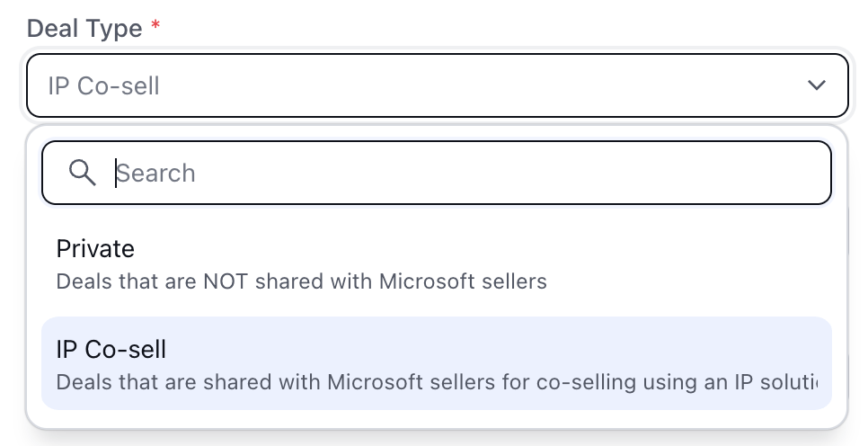
Task: Click the Search placeholder text
Action: click(155, 174)
